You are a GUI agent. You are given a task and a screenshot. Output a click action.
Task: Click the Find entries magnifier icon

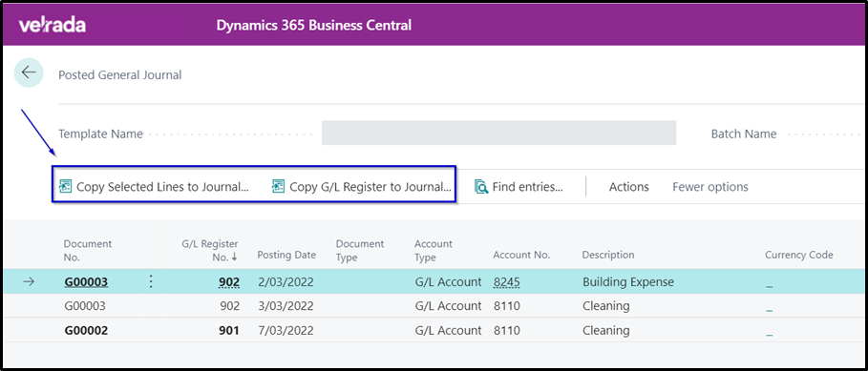(481, 187)
